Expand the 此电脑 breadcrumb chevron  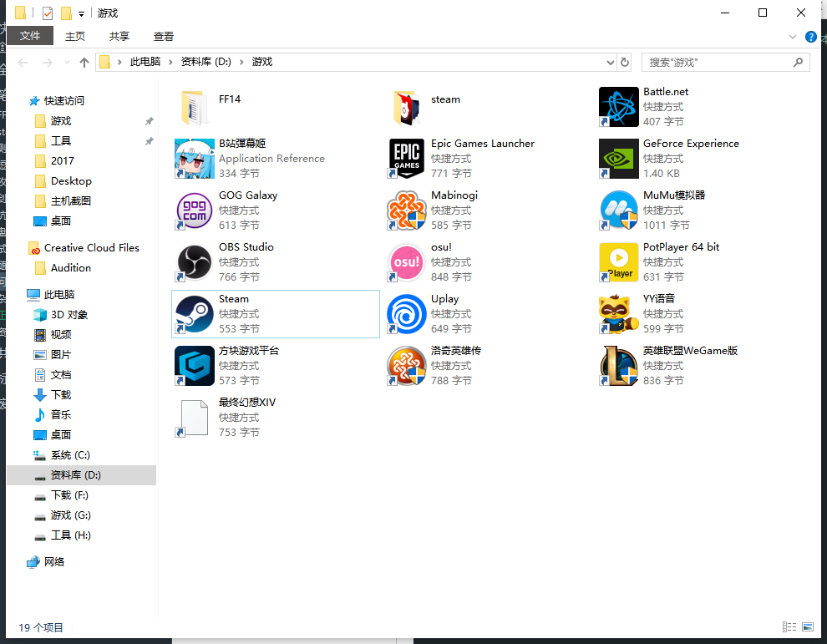coord(170,63)
